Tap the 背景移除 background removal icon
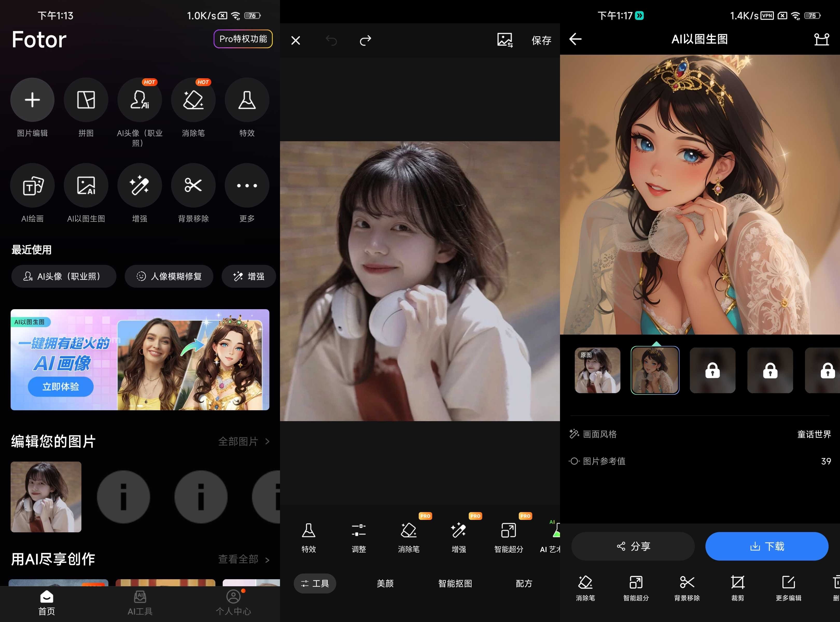Viewport: 840px width, 622px height. (193, 185)
